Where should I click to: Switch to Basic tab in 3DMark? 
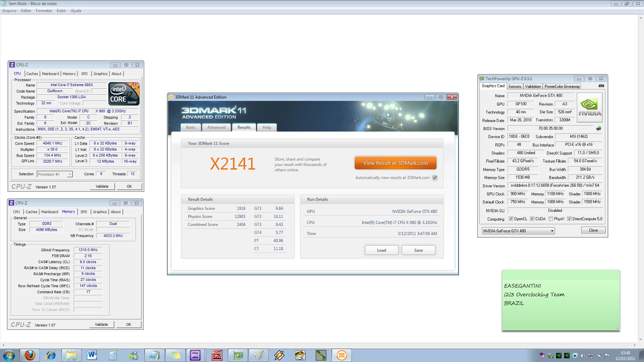191,127
